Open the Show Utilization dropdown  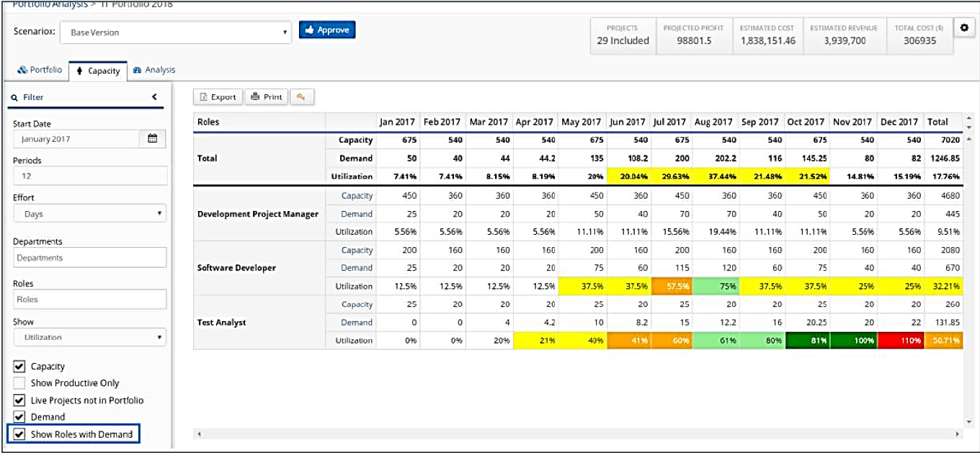click(x=90, y=337)
